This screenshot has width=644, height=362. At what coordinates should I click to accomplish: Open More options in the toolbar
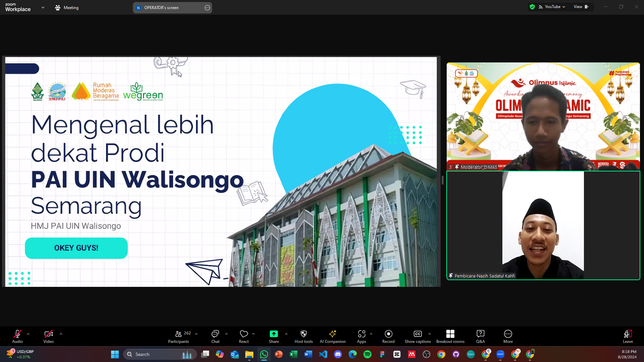click(508, 337)
